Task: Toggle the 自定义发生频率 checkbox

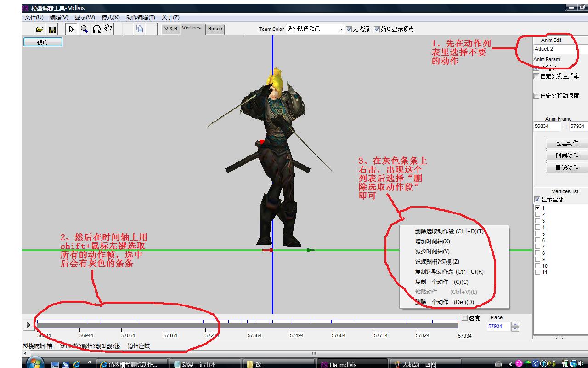Action: tap(536, 76)
